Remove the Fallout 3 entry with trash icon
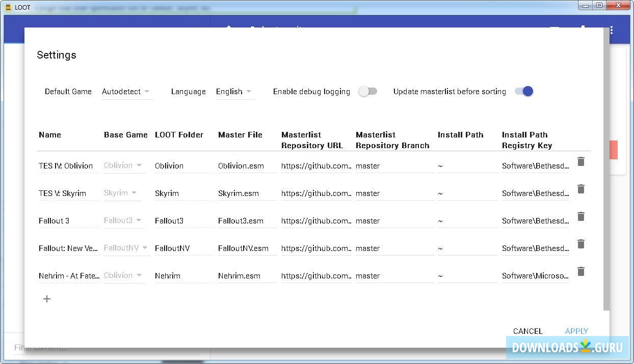The image size is (634, 364). pos(580,217)
